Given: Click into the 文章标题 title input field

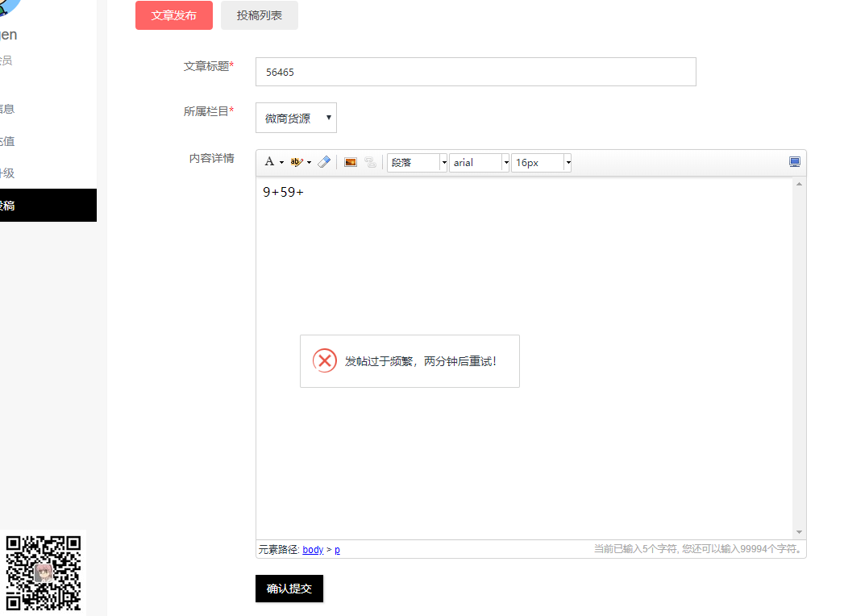Looking at the screenshot, I should (x=476, y=72).
